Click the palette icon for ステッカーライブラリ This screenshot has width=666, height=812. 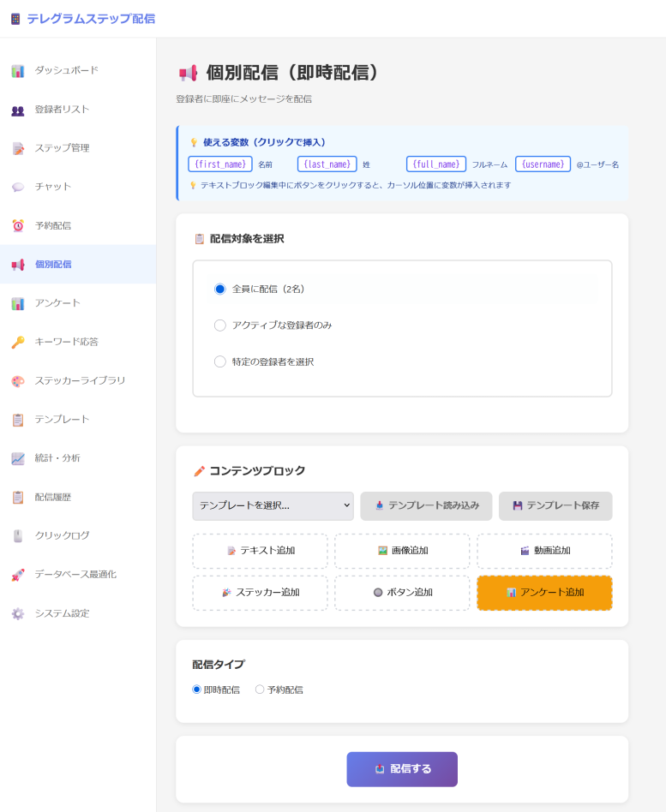(x=18, y=381)
